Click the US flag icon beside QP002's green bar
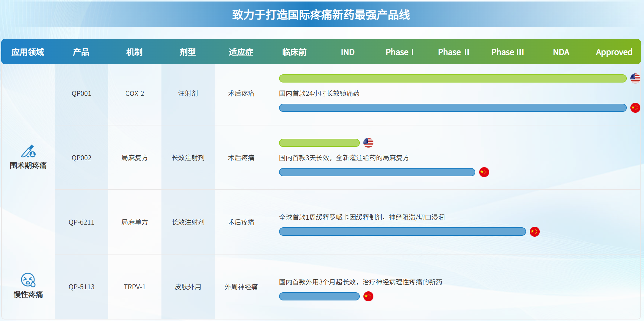The width and height of the screenshot is (644, 321). (x=368, y=143)
